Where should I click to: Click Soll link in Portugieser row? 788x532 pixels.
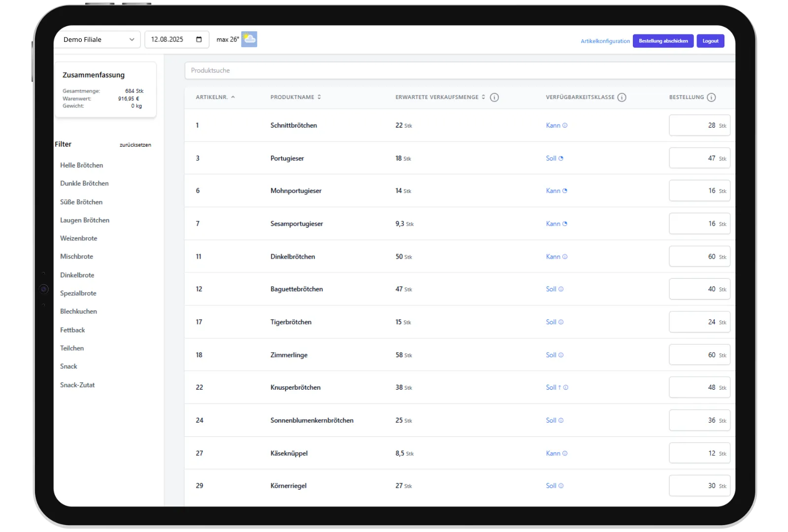coord(551,159)
